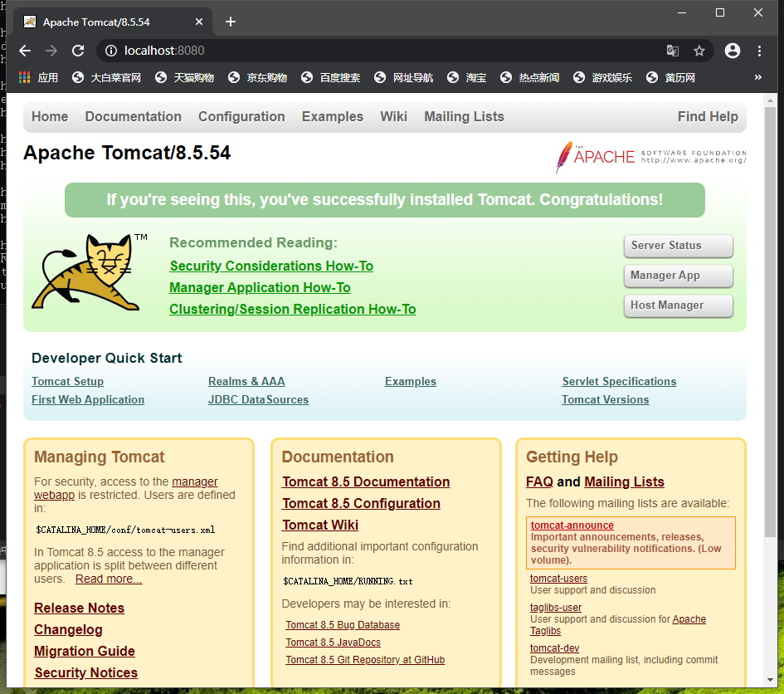Open Home in Tomcat nav bar
Viewport: 784px width, 694px height.
(x=50, y=116)
